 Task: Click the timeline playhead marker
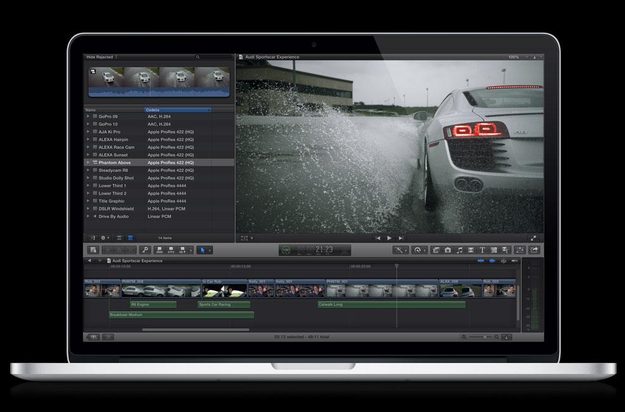click(397, 265)
